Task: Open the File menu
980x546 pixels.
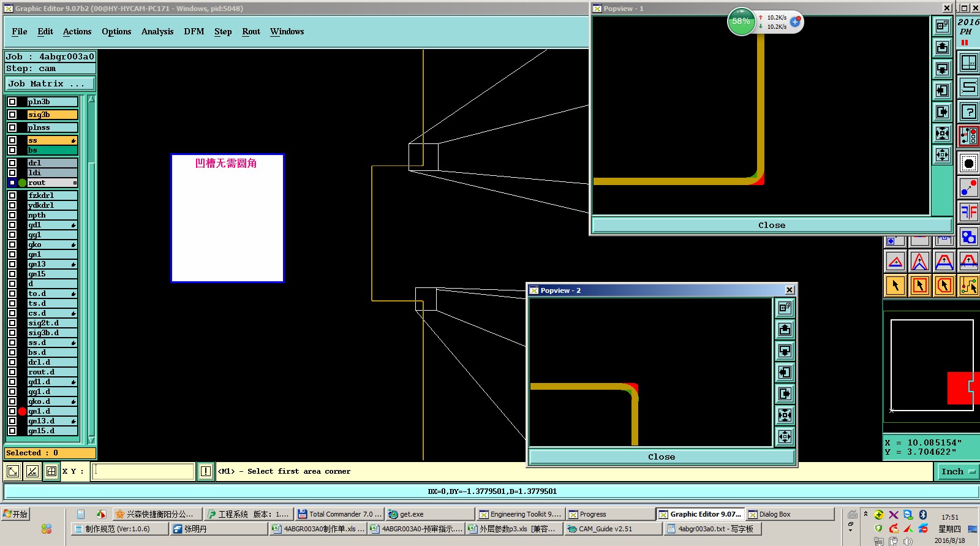Action: [x=20, y=32]
